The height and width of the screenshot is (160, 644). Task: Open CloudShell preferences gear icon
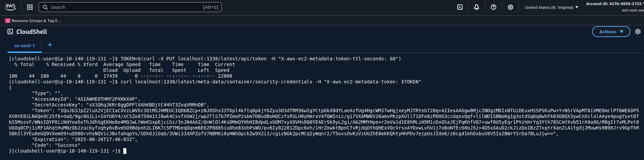click(638, 32)
